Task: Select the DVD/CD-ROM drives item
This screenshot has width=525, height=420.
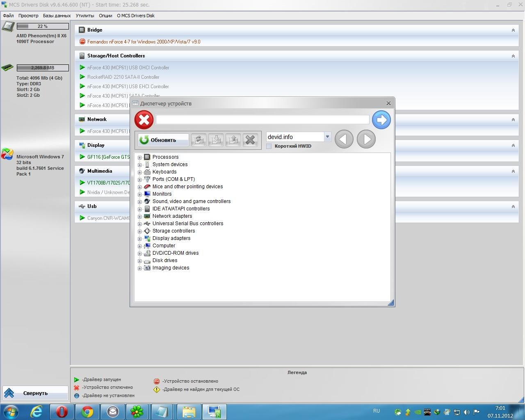Action: [176, 253]
